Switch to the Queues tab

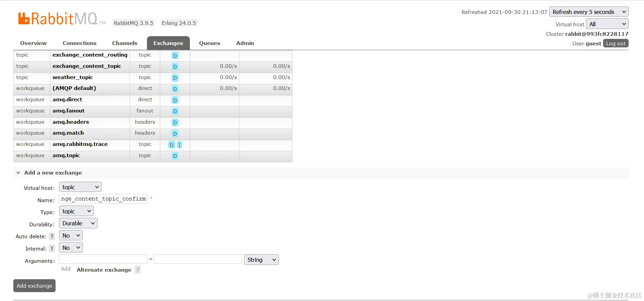pos(210,43)
